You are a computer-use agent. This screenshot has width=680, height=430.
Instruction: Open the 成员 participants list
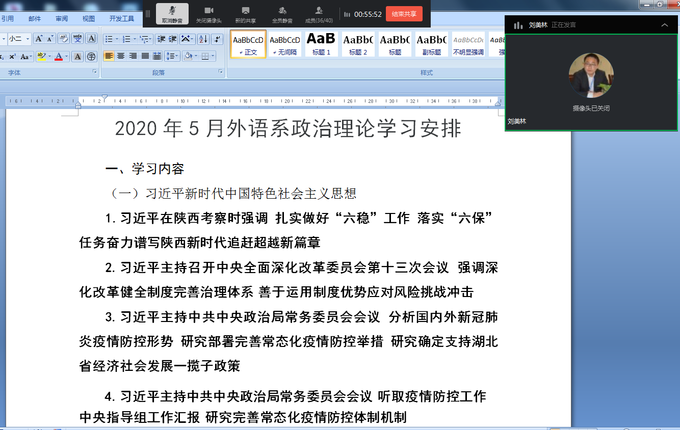319,13
